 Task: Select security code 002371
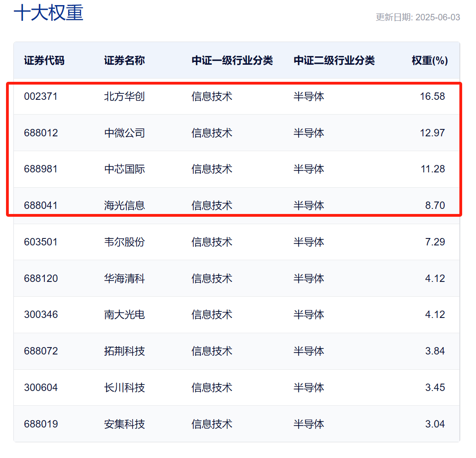(41, 96)
